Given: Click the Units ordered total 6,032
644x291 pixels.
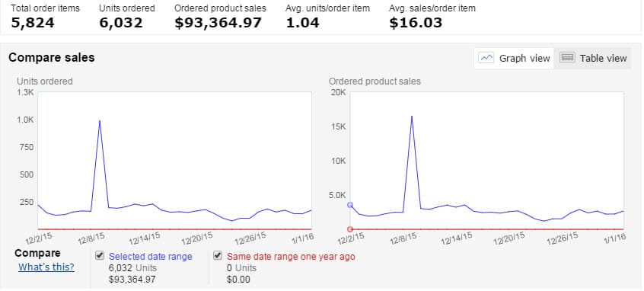Looking at the screenshot, I should [121, 23].
